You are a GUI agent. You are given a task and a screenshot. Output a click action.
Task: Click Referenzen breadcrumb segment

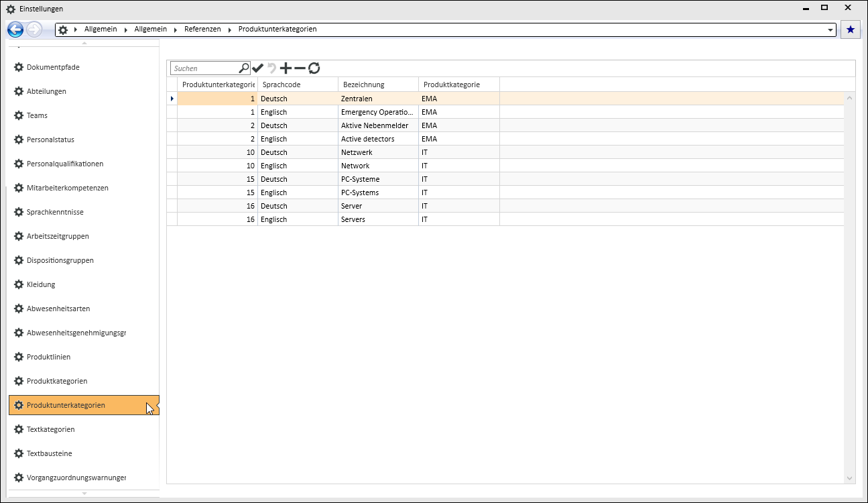202,30
